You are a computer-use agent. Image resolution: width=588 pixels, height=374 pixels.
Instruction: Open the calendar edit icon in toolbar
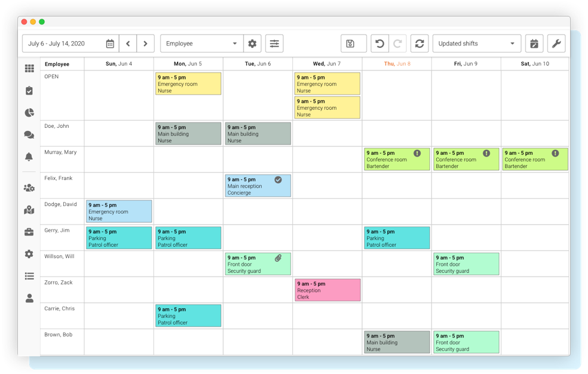pos(534,44)
